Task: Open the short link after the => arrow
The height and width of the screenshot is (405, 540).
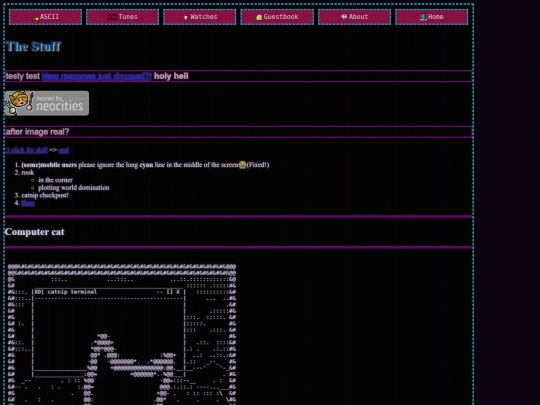Action: [63, 150]
